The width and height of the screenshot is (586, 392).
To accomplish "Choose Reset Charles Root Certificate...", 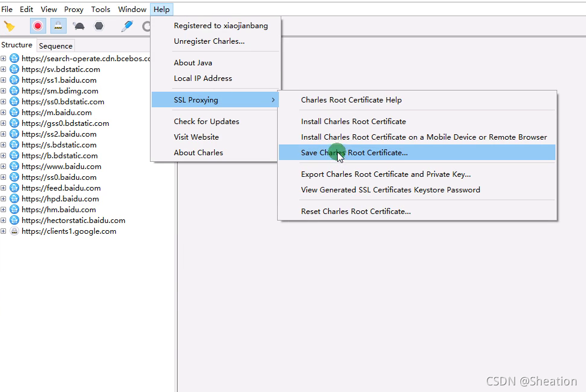I will pos(417,212).
